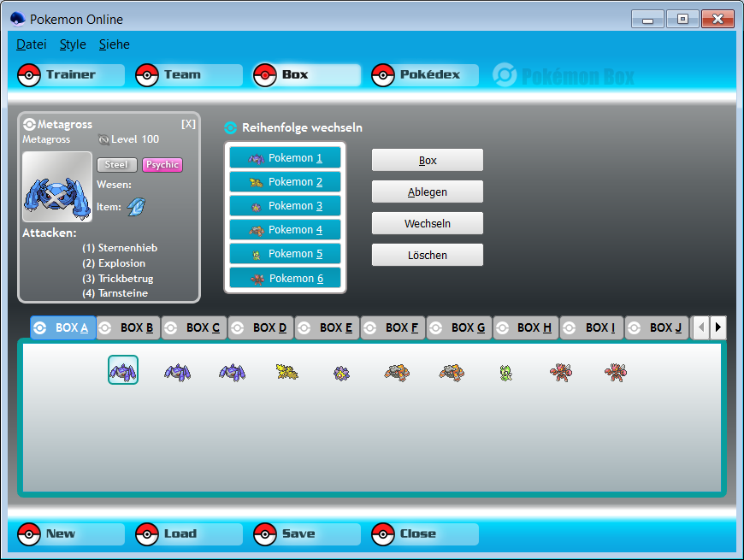
Task: Select the second Heatran sprite in the box
Action: [452, 373]
